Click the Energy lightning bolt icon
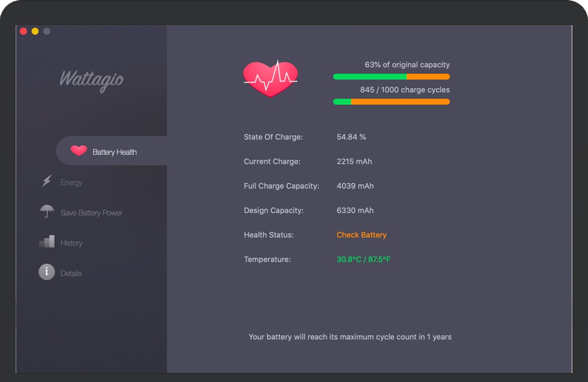 point(46,182)
